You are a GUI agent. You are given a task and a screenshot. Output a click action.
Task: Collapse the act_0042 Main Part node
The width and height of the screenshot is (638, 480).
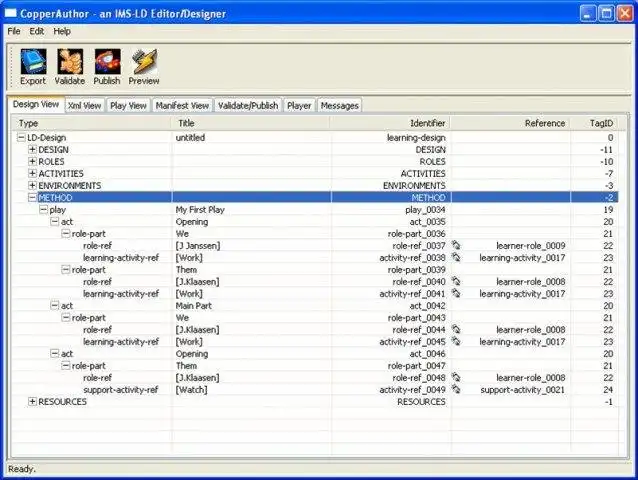click(55, 305)
